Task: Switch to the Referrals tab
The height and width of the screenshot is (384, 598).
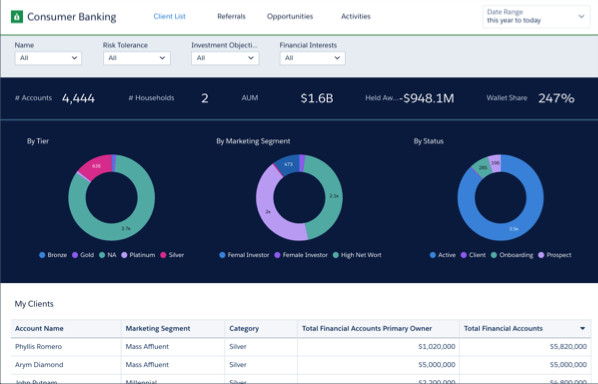Action: (231, 16)
